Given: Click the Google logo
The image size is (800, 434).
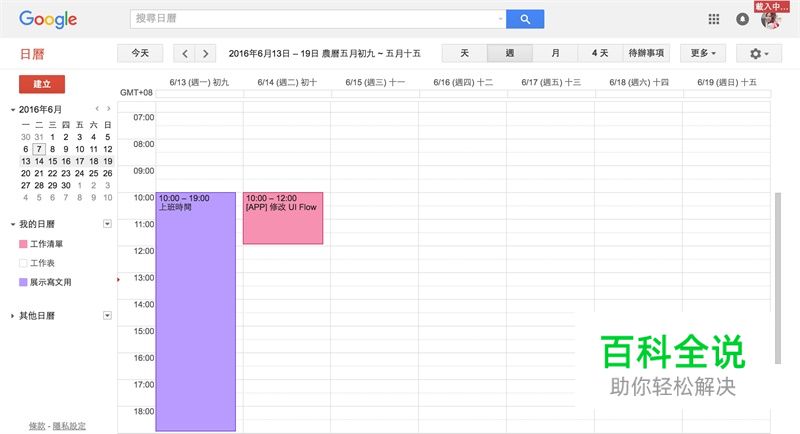Looking at the screenshot, I should point(48,19).
